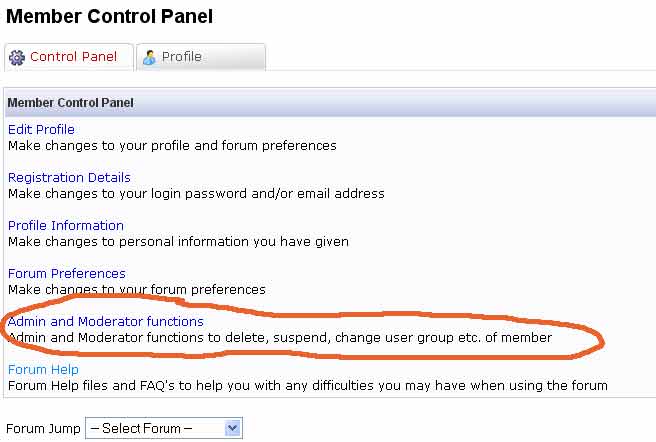This screenshot has width=656, height=442.
Task: Click the Forum Jump dropdown arrow
Action: coord(233,428)
